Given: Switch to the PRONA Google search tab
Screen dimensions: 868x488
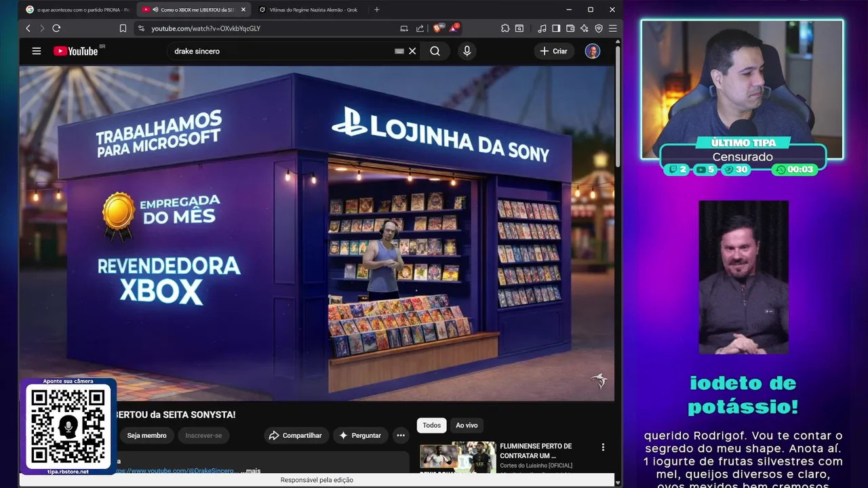Looking at the screenshot, I should (77, 9).
